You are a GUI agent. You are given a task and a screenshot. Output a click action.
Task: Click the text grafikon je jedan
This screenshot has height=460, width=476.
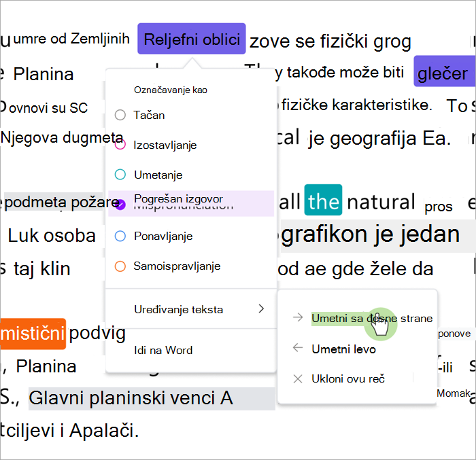(371, 234)
